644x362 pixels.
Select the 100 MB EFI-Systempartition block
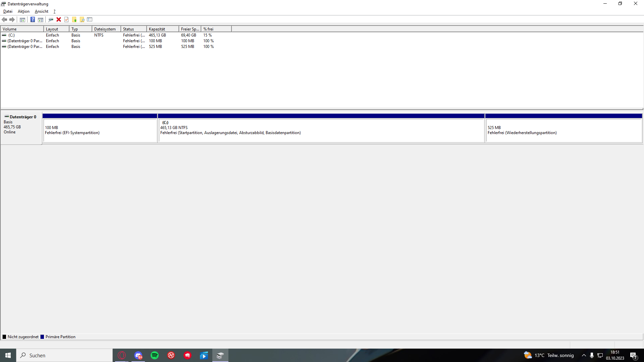click(100, 130)
